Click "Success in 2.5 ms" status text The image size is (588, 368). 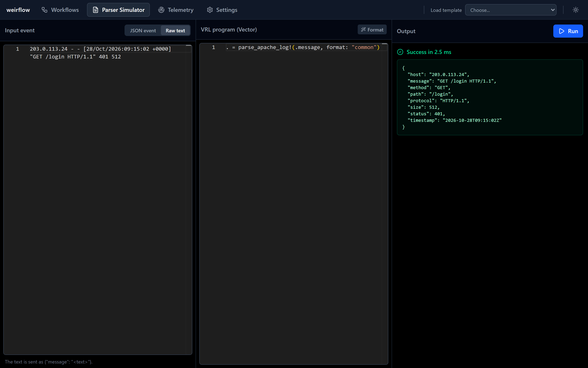click(x=429, y=52)
